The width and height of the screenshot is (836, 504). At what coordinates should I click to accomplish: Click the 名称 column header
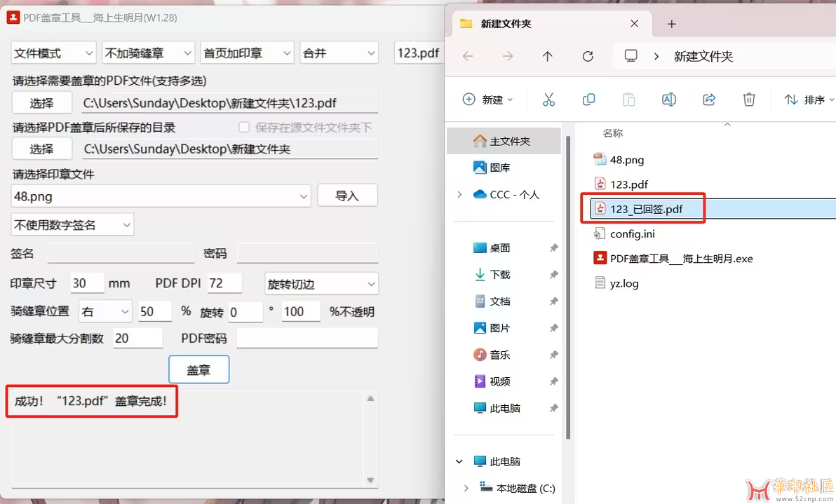pos(612,133)
